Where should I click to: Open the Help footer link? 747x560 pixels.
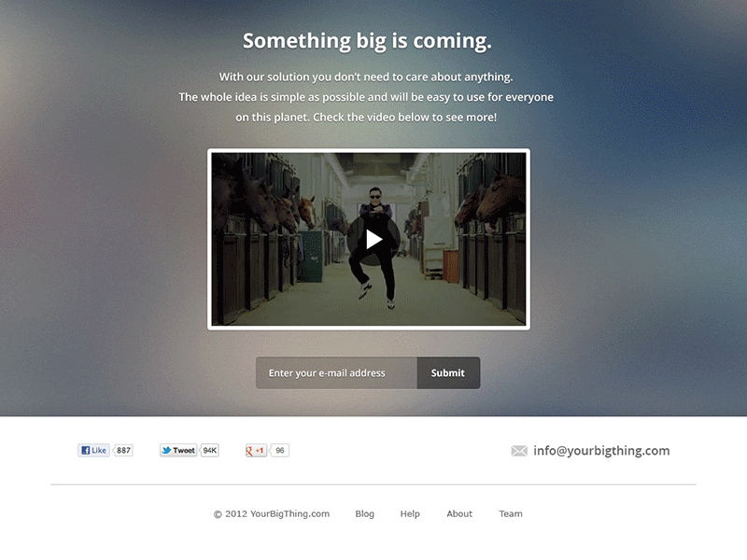coord(410,514)
